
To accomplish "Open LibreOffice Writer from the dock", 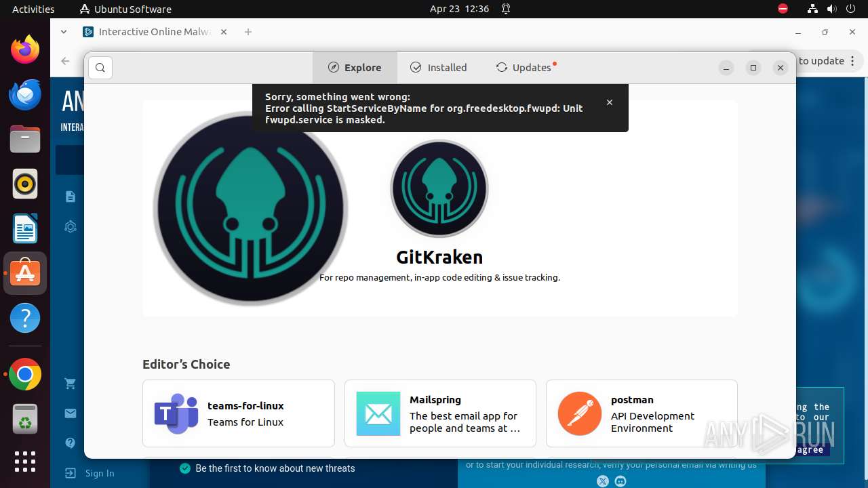I will (25, 228).
